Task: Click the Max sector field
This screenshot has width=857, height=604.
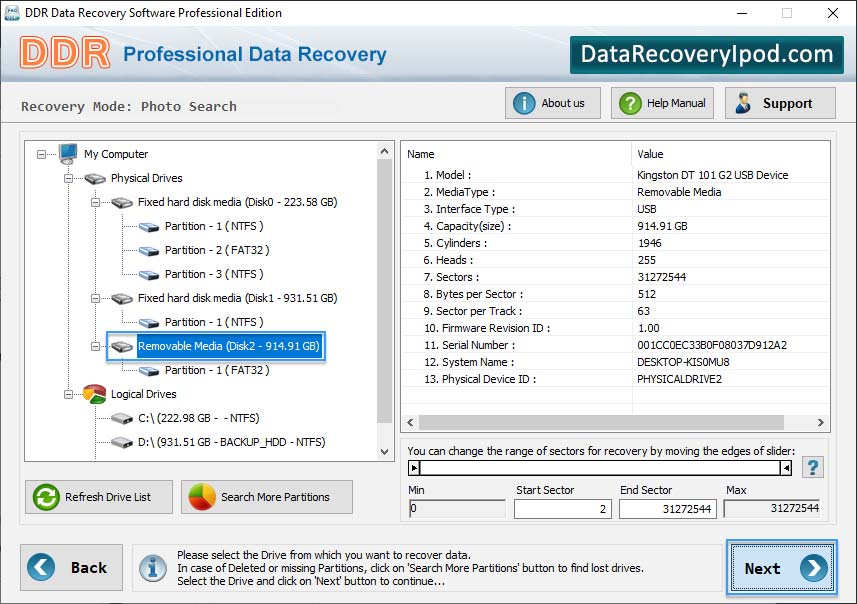Action: coord(772,508)
